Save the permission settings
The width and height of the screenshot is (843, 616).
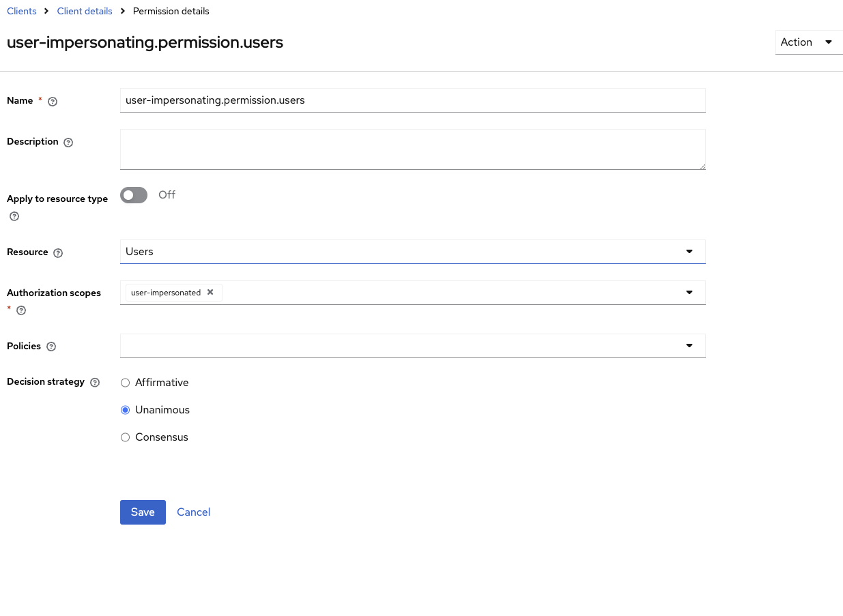(143, 512)
